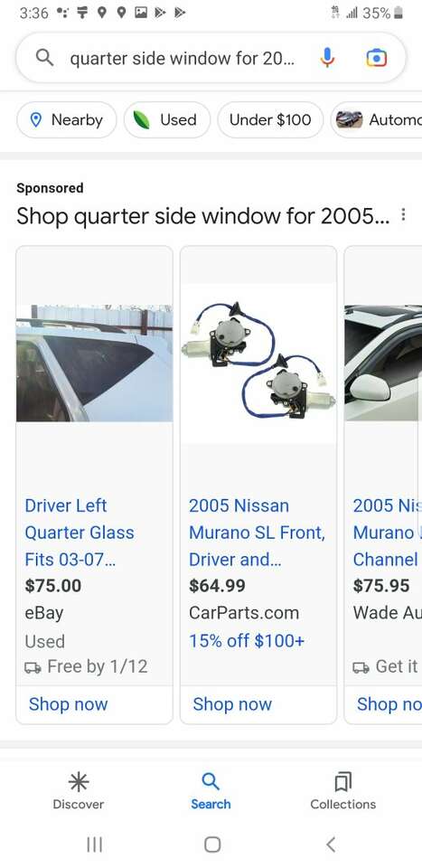The height and width of the screenshot is (868, 422).
Task: Open the Discover tab asterisk icon
Action: pyautogui.click(x=78, y=781)
